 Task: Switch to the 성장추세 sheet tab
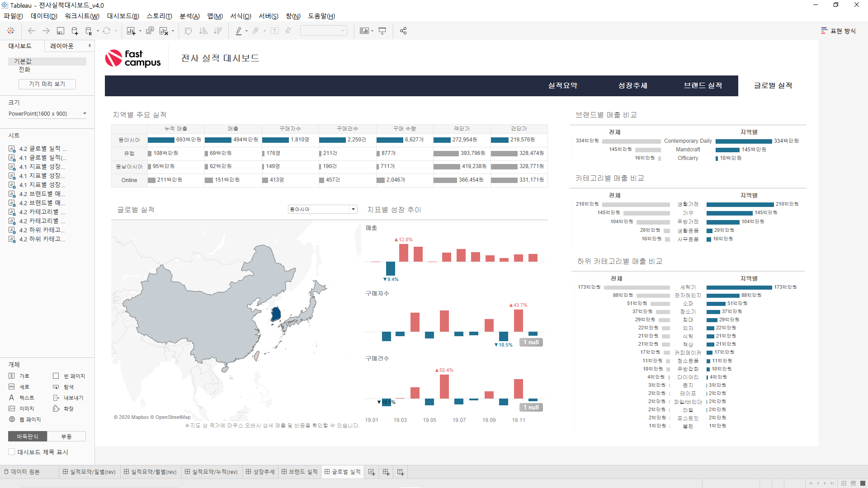pos(260,472)
